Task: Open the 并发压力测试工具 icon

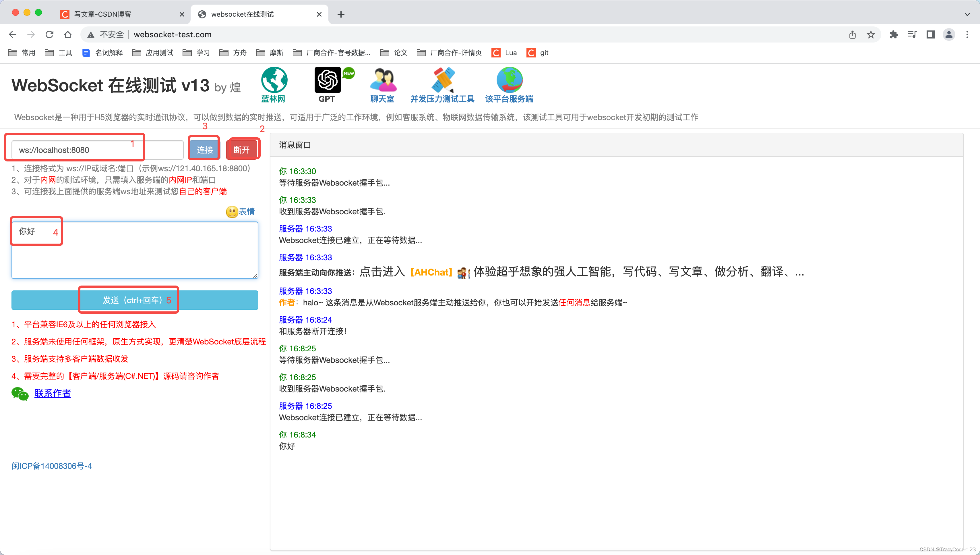Action: click(443, 80)
